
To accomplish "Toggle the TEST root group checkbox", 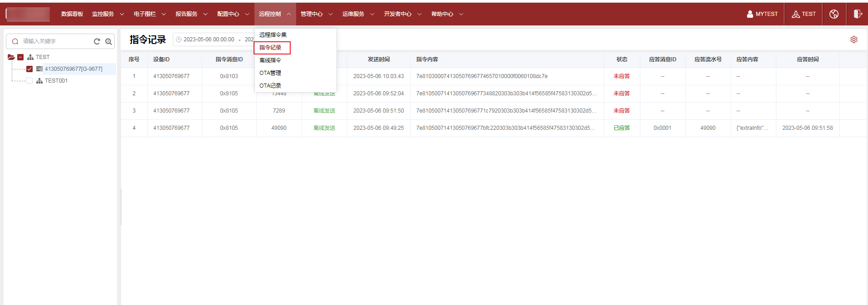I will (x=20, y=57).
